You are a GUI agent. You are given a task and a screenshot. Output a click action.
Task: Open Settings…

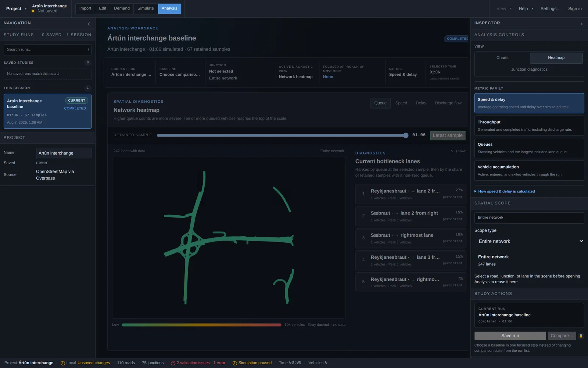pos(551,8)
